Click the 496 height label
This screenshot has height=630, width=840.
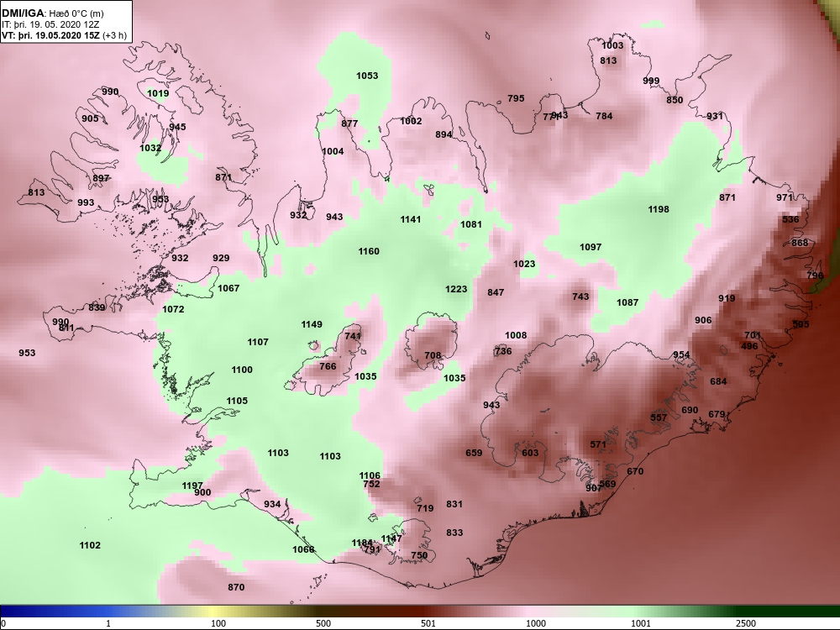tap(749, 347)
